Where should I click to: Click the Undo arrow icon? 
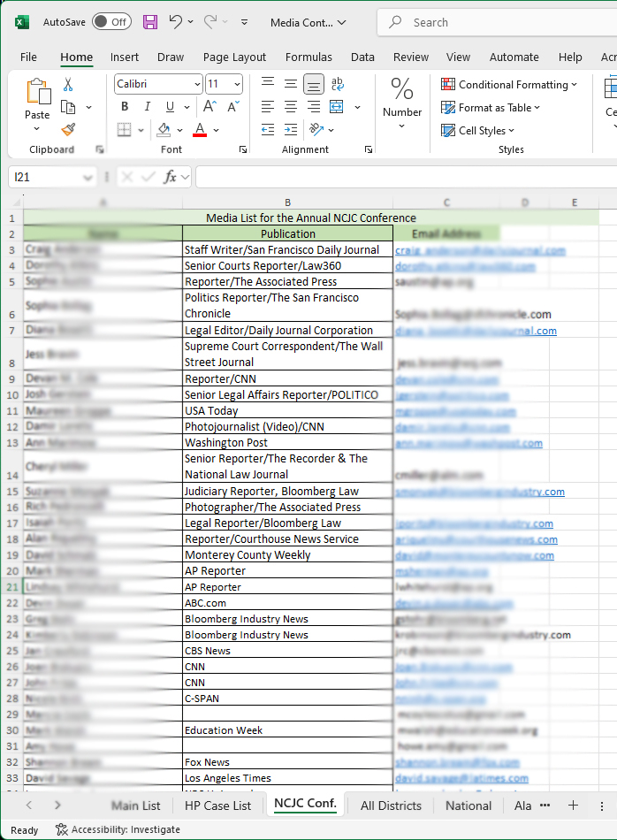[176, 22]
